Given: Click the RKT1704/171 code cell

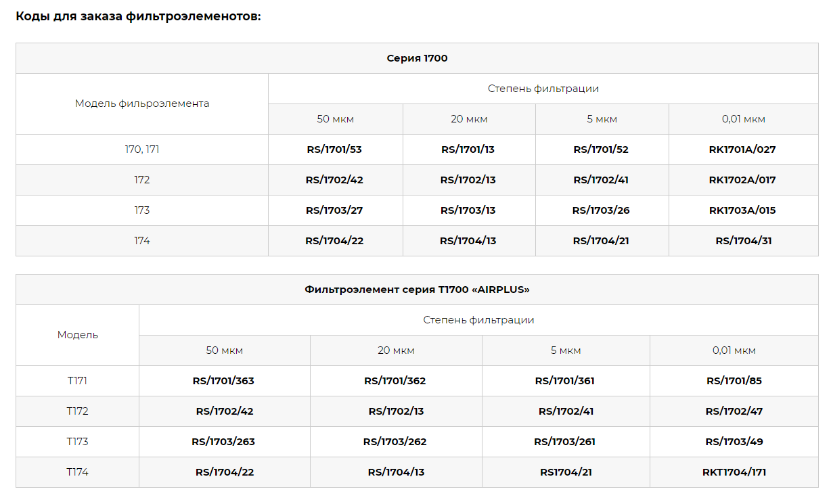Looking at the screenshot, I should click(734, 472).
